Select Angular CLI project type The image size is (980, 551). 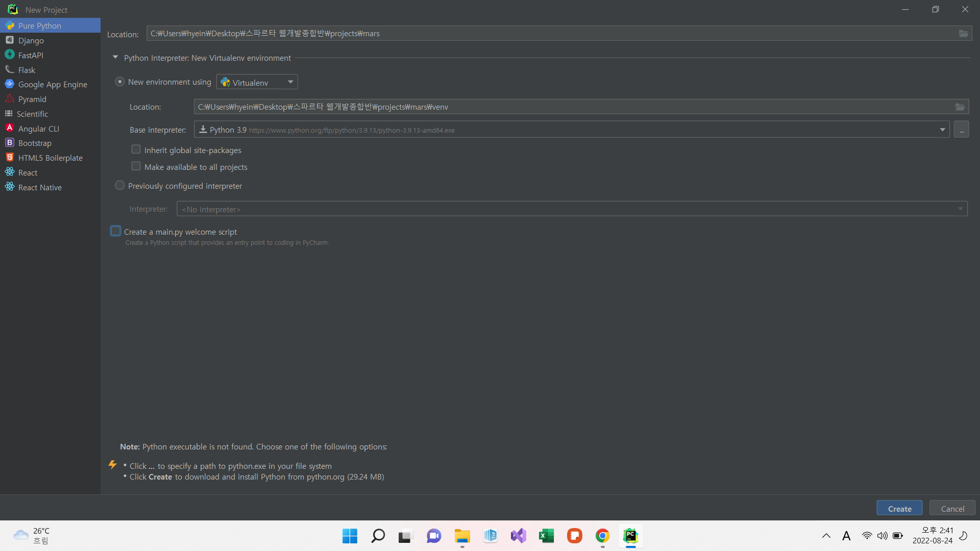(x=50, y=129)
